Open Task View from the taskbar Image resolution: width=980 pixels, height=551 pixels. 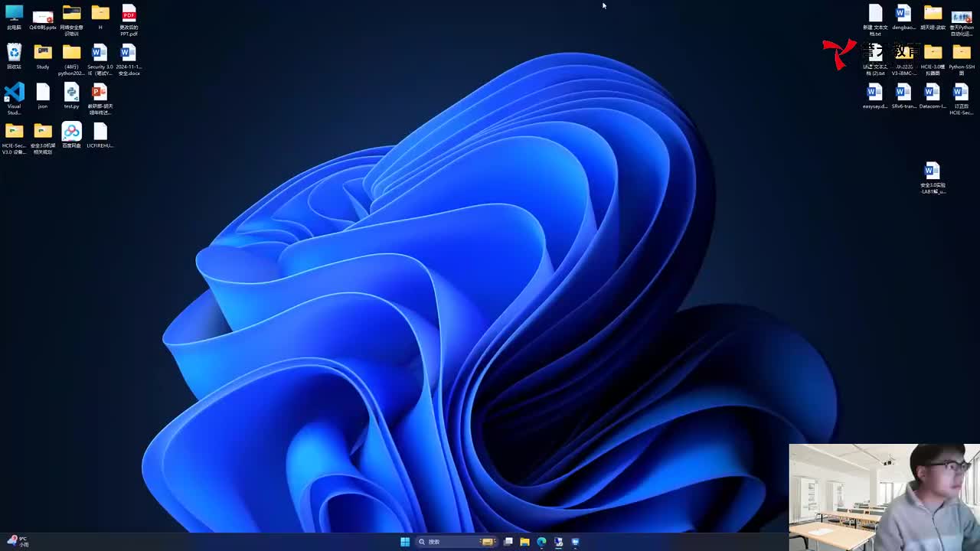pyautogui.click(x=508, y=542)
